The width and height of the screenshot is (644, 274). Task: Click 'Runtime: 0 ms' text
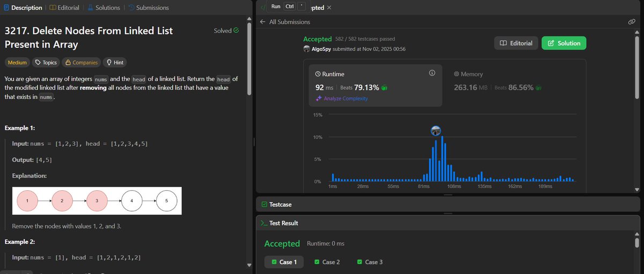(x=326, y=243)
